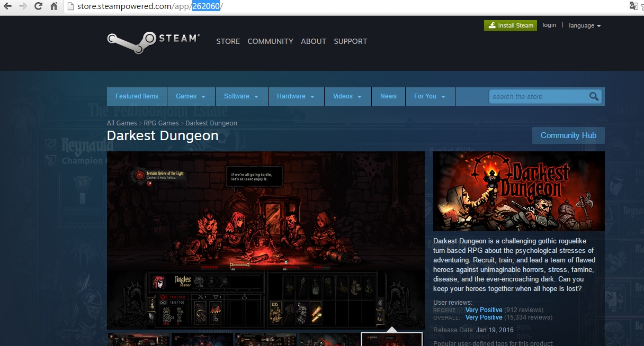Viewport: 644px width, 346px height.
Task: Expand the Software dropdown menu
Action: 241,96
